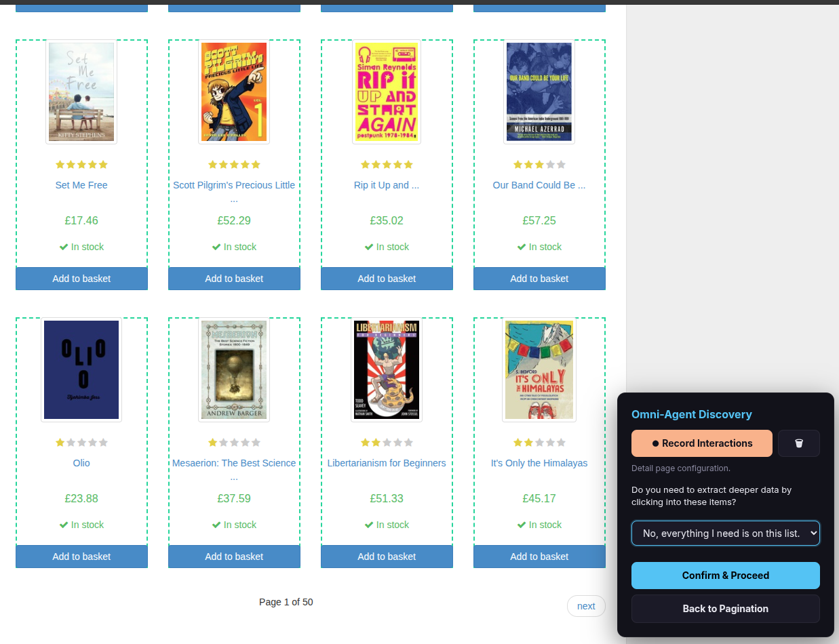Add It's Only the Himalayas to basket
Image resolution: width=839 pixels, height=644 pixels.
[539, 557]
